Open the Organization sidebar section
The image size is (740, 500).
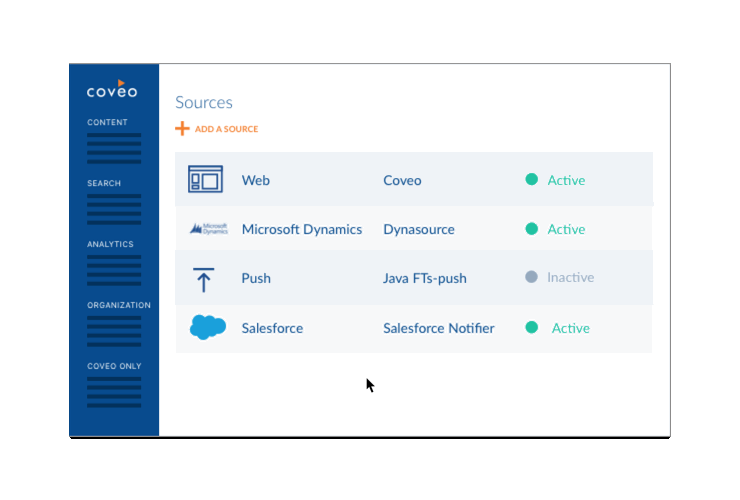pyautogui.click(x=119, y=305)
